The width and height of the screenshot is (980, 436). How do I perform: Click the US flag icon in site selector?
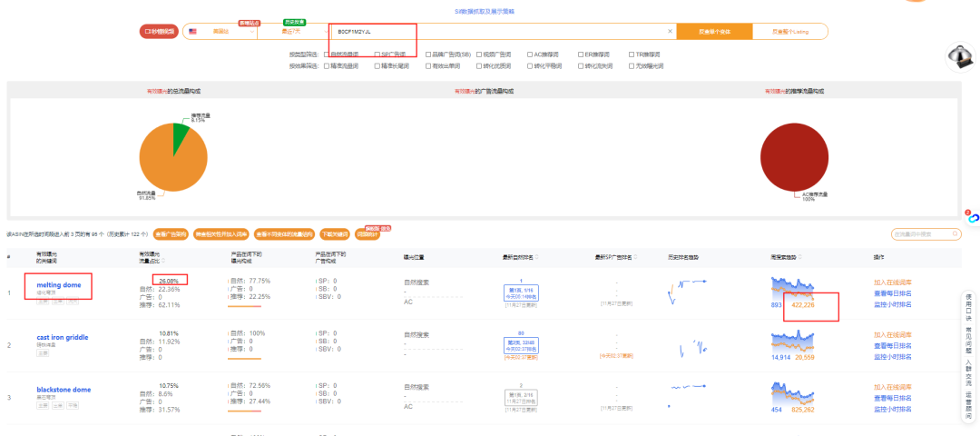[x=192, y=31]
